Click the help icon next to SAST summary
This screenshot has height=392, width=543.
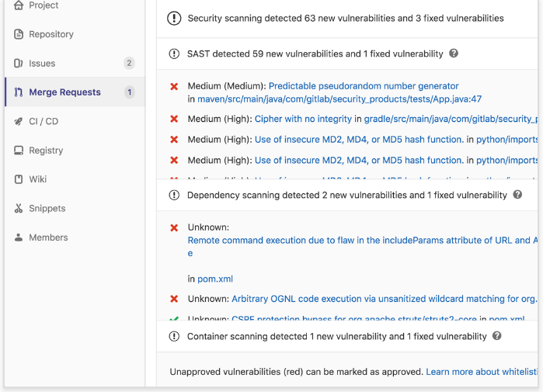point(454,54)
